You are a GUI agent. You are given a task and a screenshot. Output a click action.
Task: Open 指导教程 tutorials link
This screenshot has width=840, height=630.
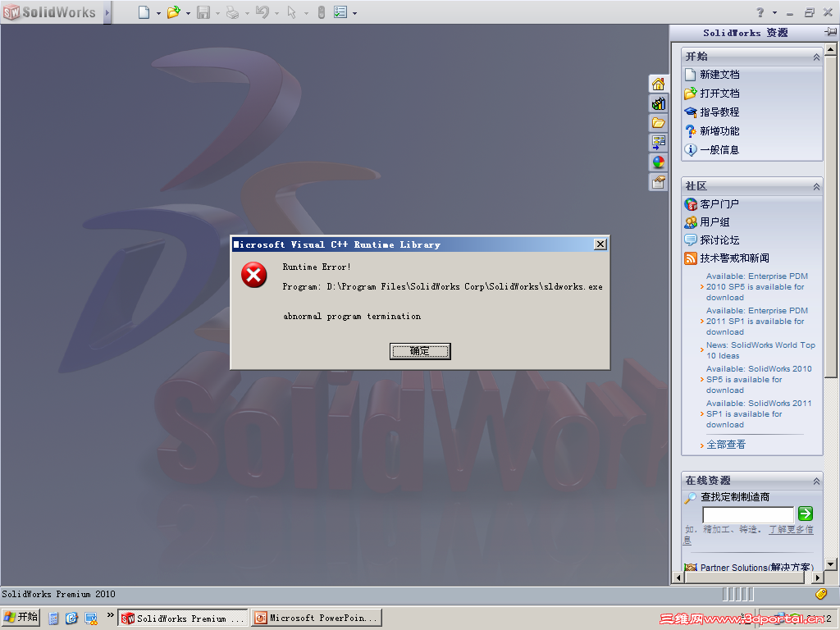point(719,112)
